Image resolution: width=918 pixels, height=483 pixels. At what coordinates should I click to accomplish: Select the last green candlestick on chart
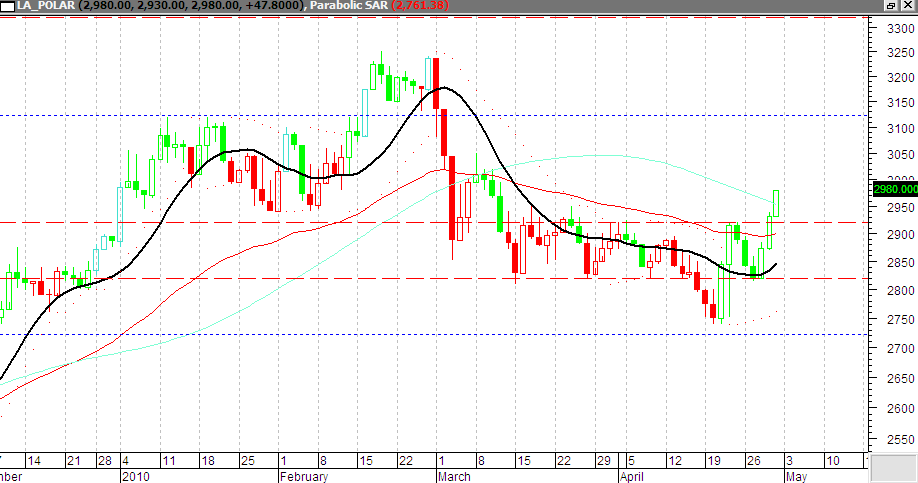[777, 202]
